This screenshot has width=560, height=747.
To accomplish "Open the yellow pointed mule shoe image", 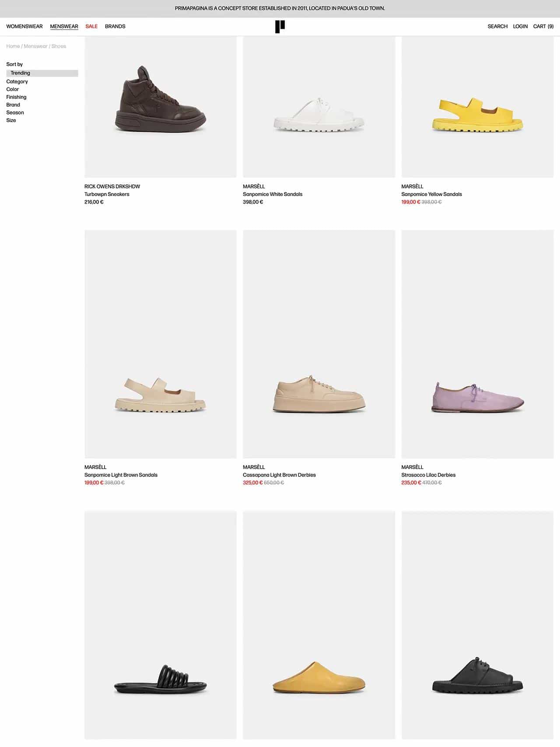I will tap(319, 625).
